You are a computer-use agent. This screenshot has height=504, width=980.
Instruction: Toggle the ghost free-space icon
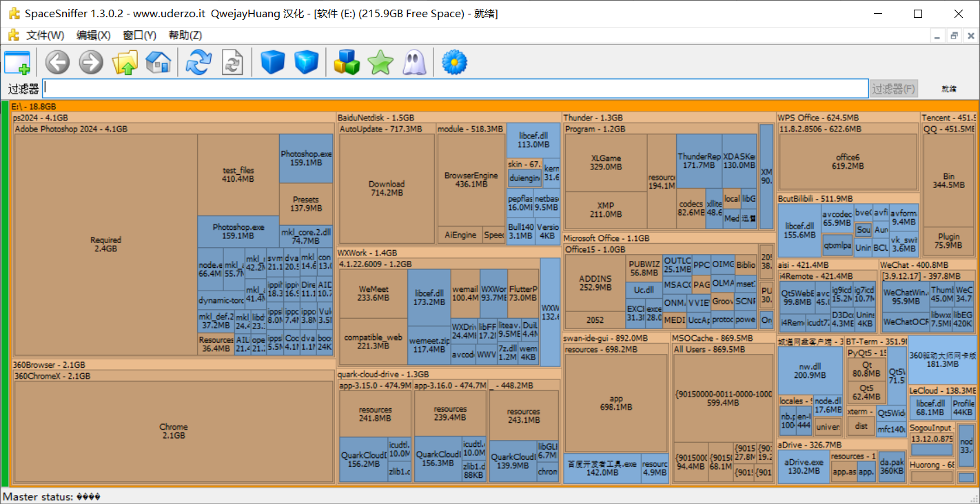coord(414,63)
